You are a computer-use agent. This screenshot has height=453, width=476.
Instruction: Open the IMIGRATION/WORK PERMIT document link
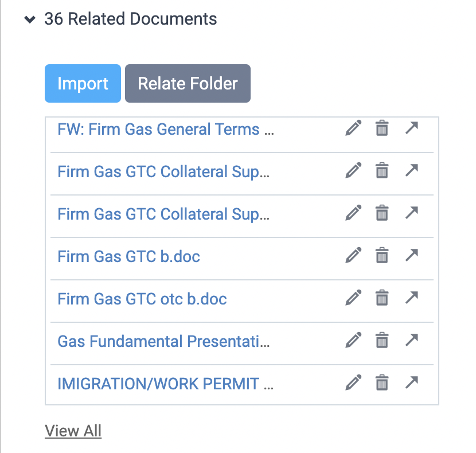(x=165, y=384)
